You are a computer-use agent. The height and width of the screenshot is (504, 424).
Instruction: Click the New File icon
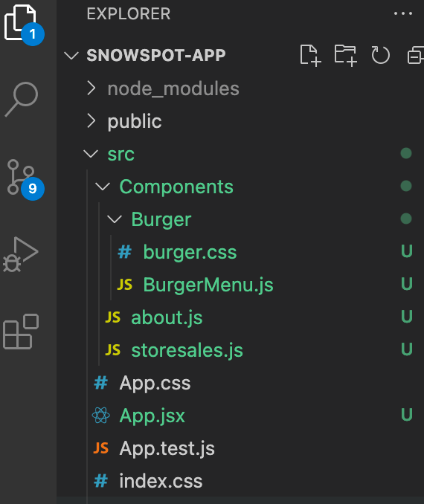click(x=310, y=56)
